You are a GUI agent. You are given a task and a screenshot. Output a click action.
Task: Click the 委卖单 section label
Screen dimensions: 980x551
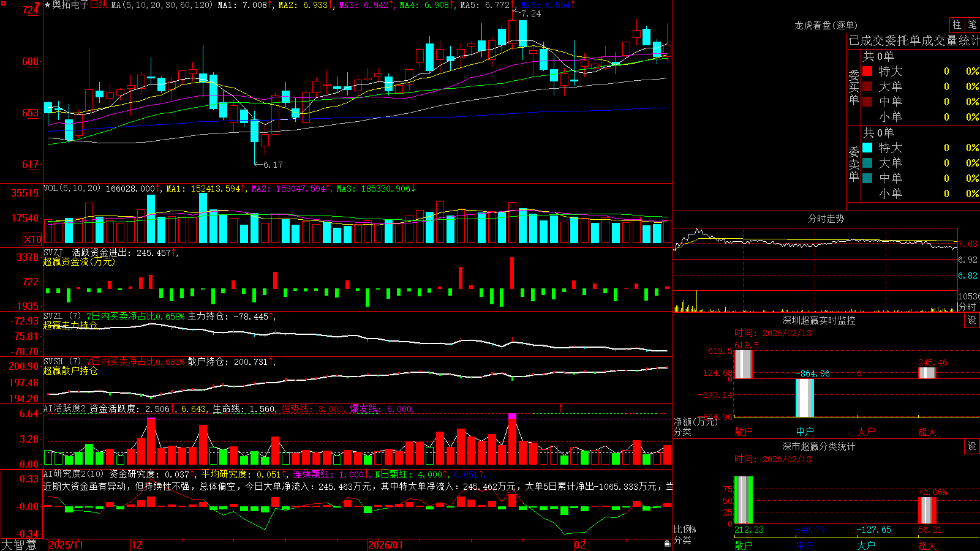tap(854, 164)
